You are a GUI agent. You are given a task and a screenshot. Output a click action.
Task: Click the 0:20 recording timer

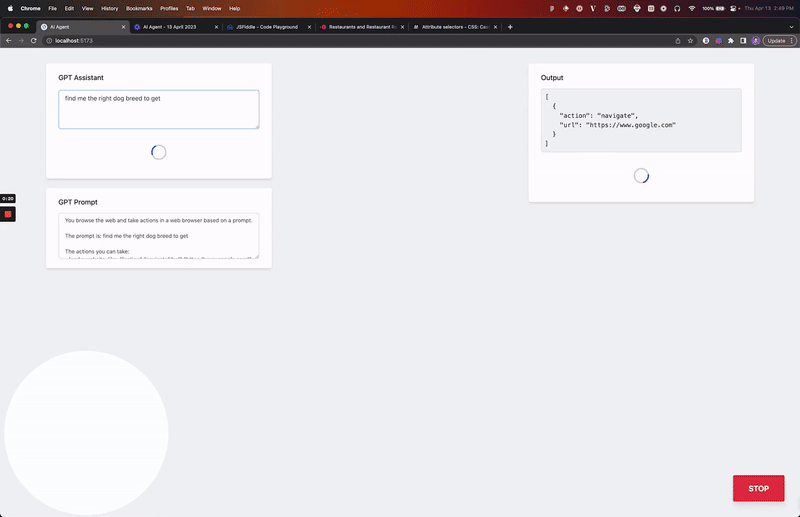[8, 199]
